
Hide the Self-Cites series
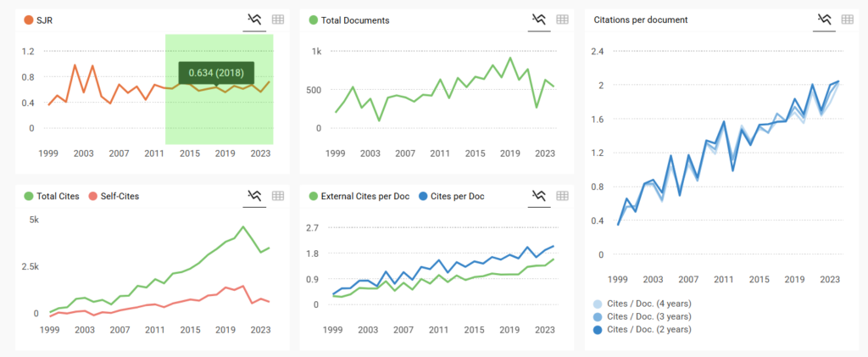(x=114, y=196)
